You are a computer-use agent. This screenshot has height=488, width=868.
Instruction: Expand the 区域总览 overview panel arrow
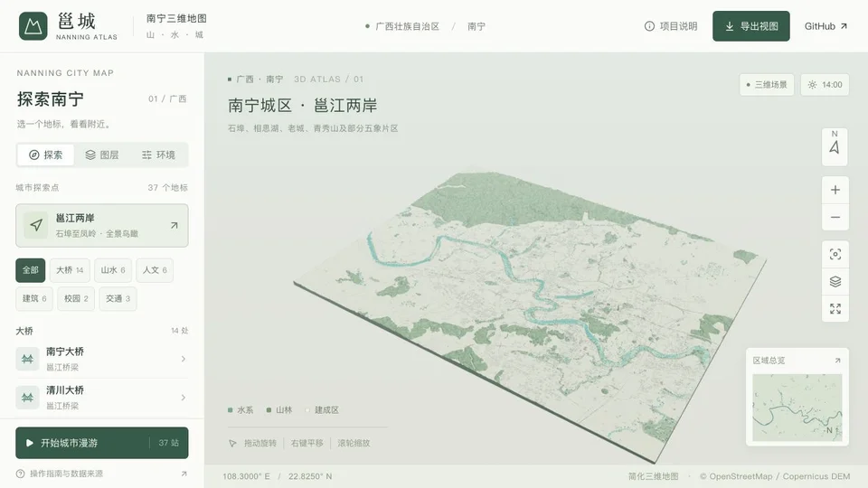pyautogui.click(x=837, y=361)
